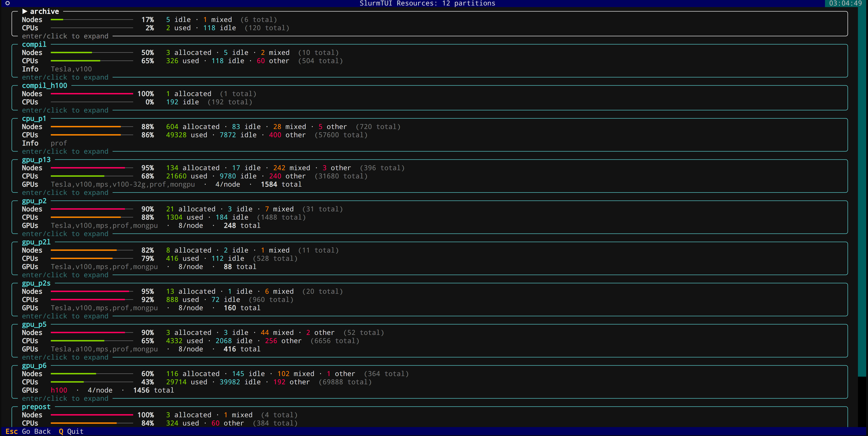Select the gpu_p2s partition title
868x436 pixels.
point(36,283)
